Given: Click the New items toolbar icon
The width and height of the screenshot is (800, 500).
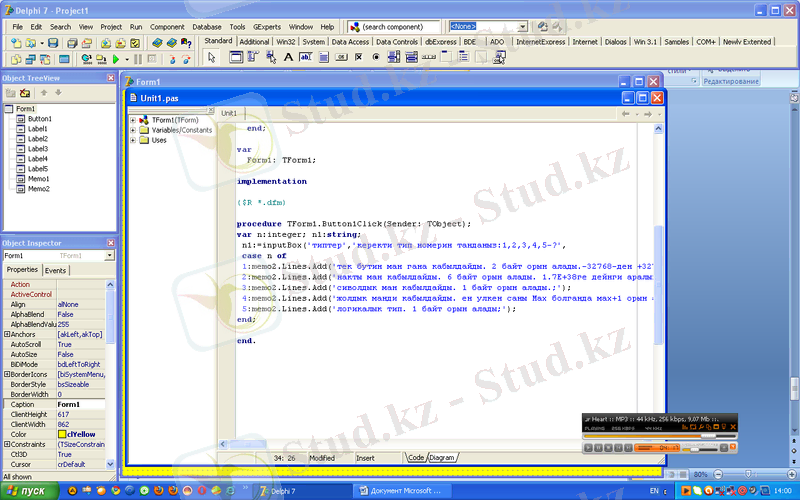Looking at the screenshot, I should point(16,43).
